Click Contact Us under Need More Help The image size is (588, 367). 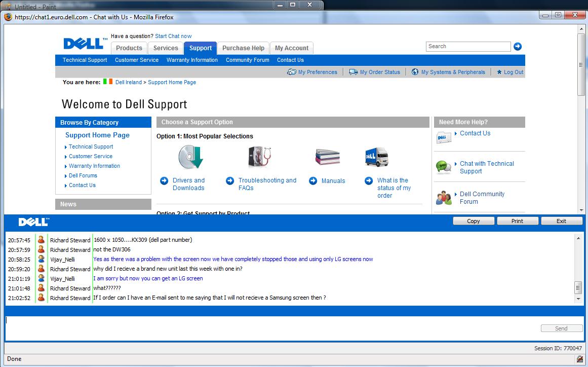[475, 133]
